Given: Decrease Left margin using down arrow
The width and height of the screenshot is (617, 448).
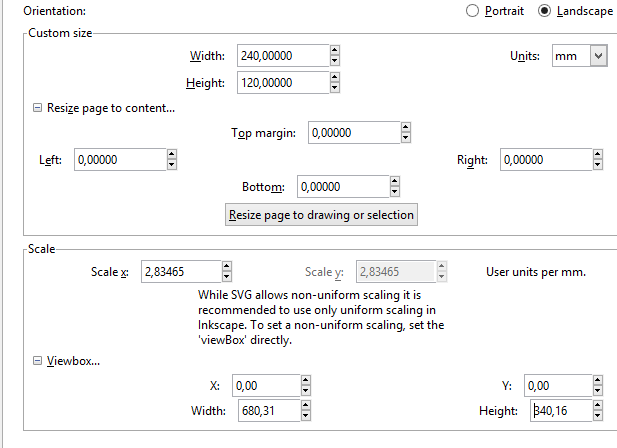Looking at the screenshot, I should tap(172, 164).
